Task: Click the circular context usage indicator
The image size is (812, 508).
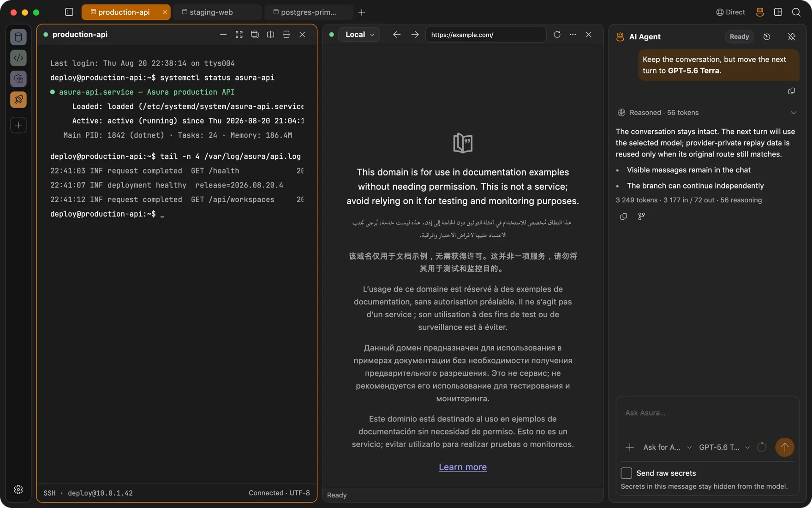Action: [762, 447]
